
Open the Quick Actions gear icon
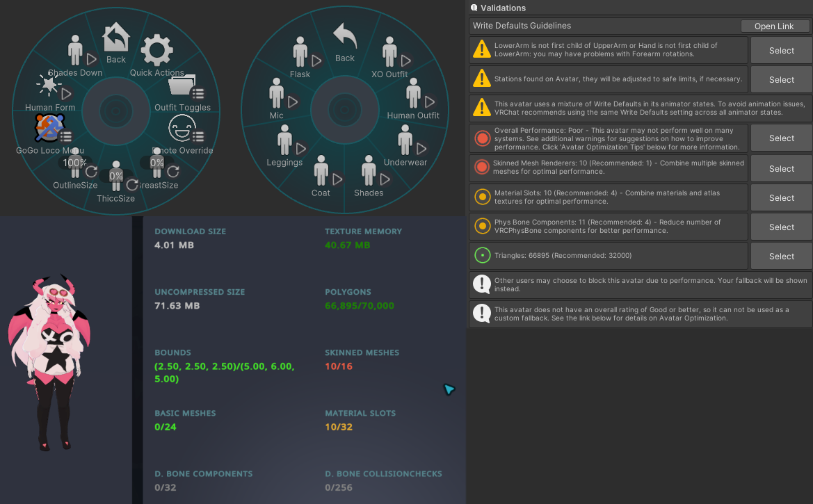157,50
